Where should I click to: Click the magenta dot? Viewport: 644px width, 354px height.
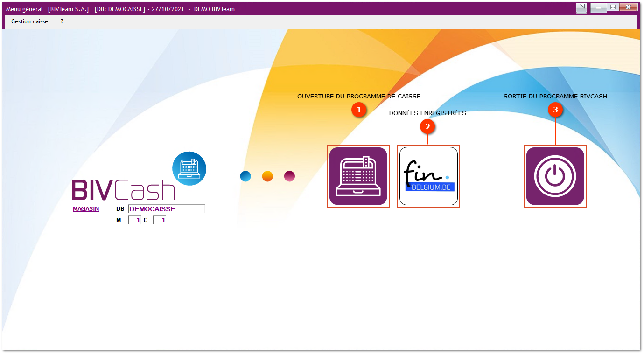[289, 176]
